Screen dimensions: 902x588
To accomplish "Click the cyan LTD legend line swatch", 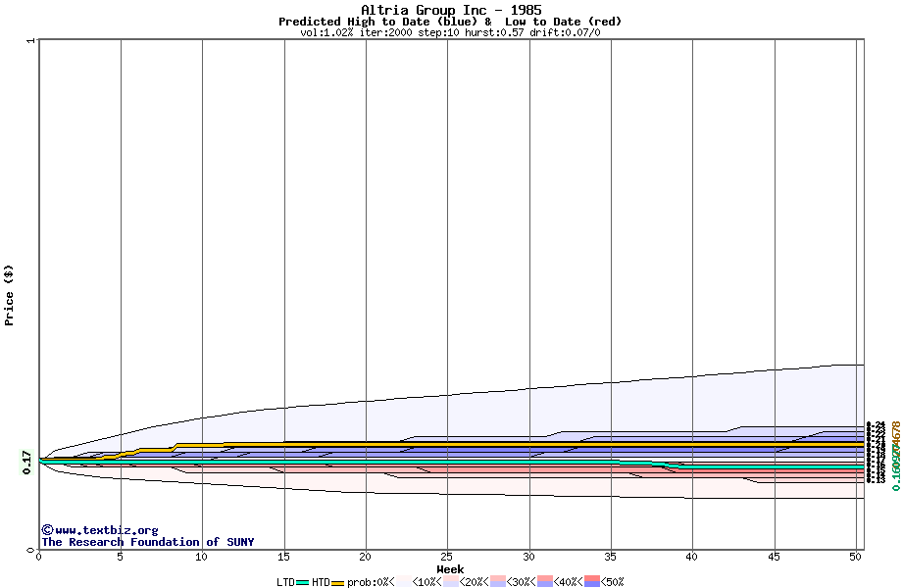I will coord(303,583).
